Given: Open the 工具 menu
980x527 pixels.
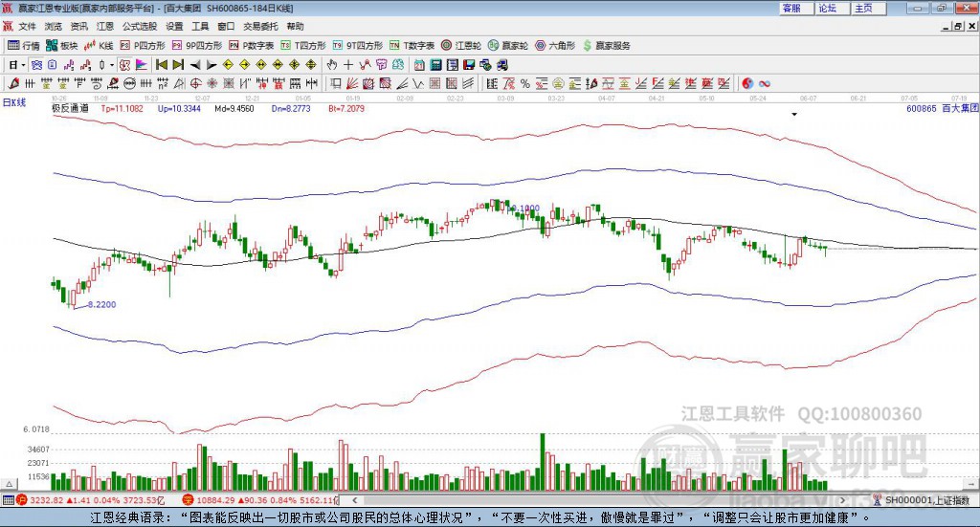Looking at the screenshot, I should point(200,26).
